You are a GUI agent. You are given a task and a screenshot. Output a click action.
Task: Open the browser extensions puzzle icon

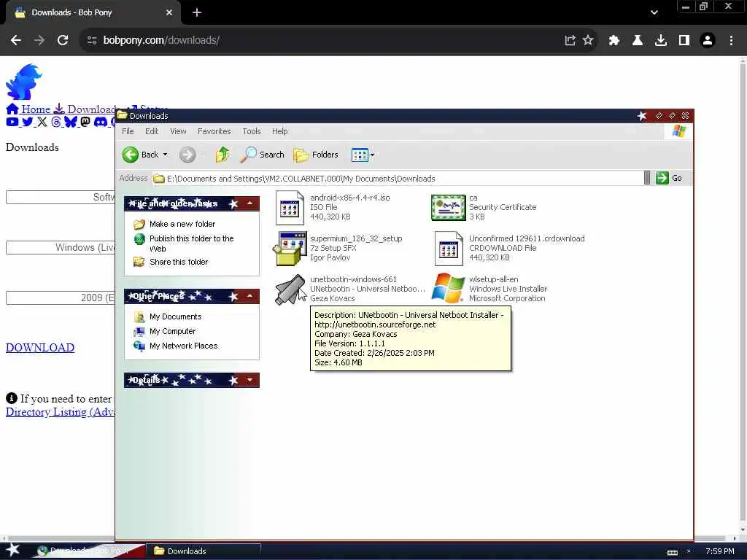pyautogui.click(x=614, y=40)
